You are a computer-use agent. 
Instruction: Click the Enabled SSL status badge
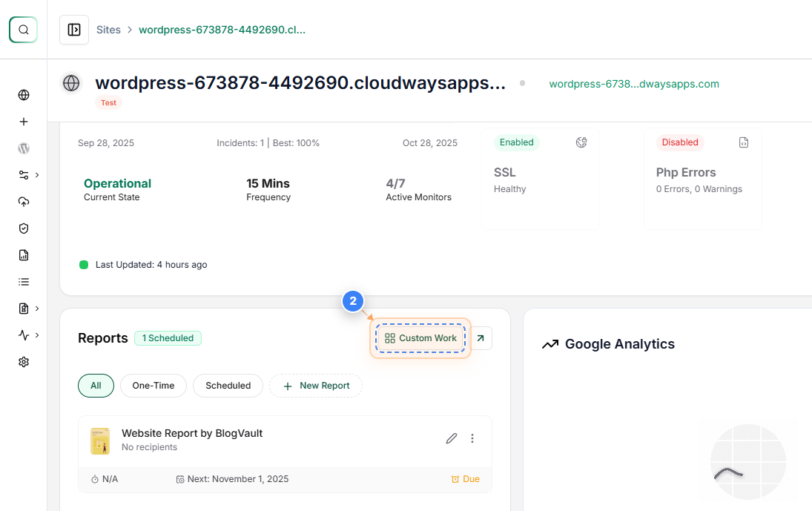516,142
